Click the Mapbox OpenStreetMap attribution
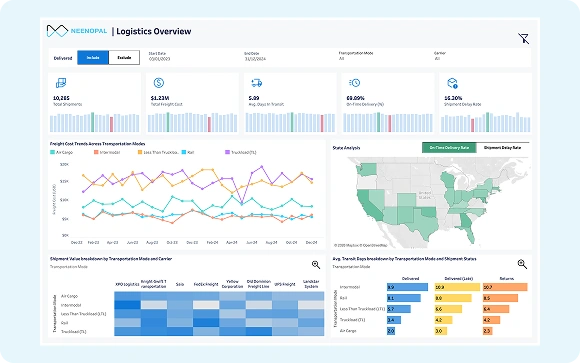Image resolution: width=580 pixels, height=363 pixels. tap(361, 245)
